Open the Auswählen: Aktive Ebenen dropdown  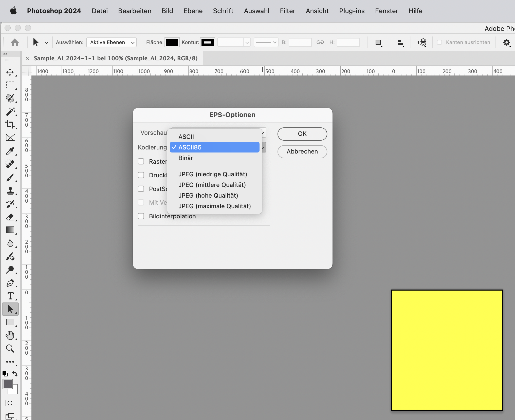click(x=111, y=42)
